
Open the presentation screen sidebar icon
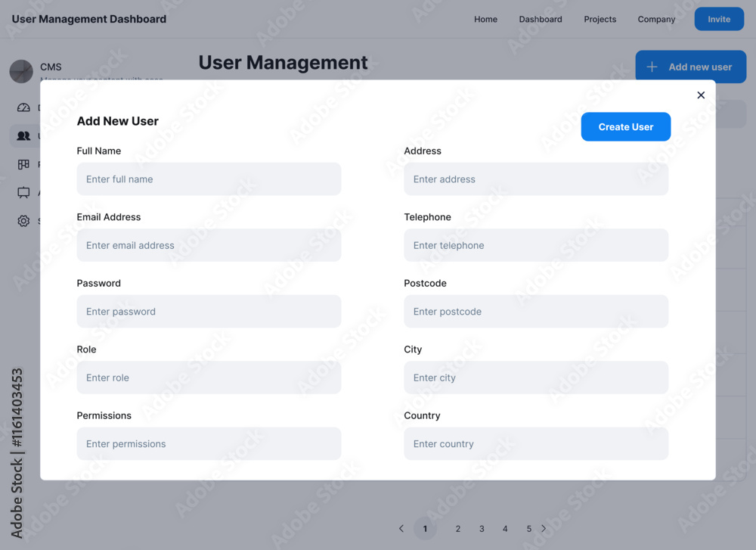pyautogui.click(x=23, y=192)
